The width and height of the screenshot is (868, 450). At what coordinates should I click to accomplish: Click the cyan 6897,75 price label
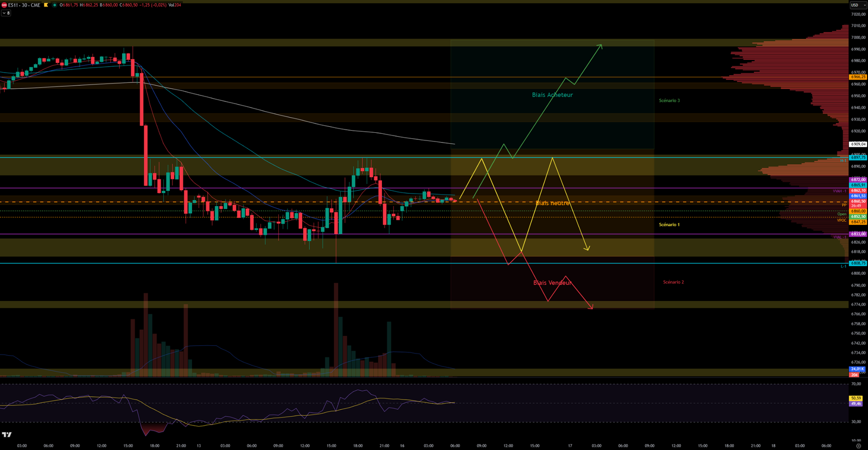click(x=858, y=158)
